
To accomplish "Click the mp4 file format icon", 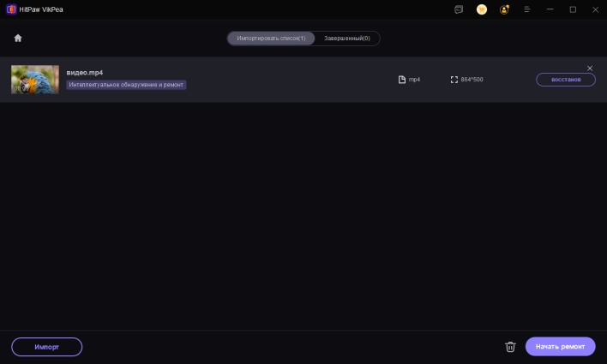I will click(401, 80).
